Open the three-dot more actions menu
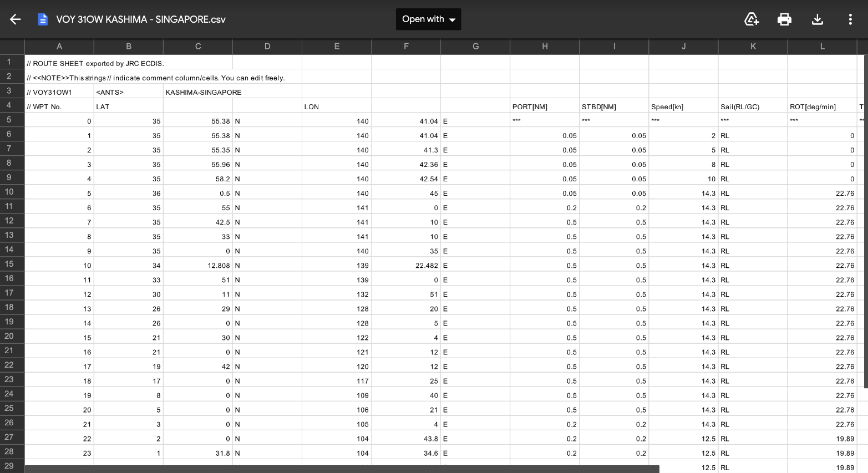 (x=850, y=19)
